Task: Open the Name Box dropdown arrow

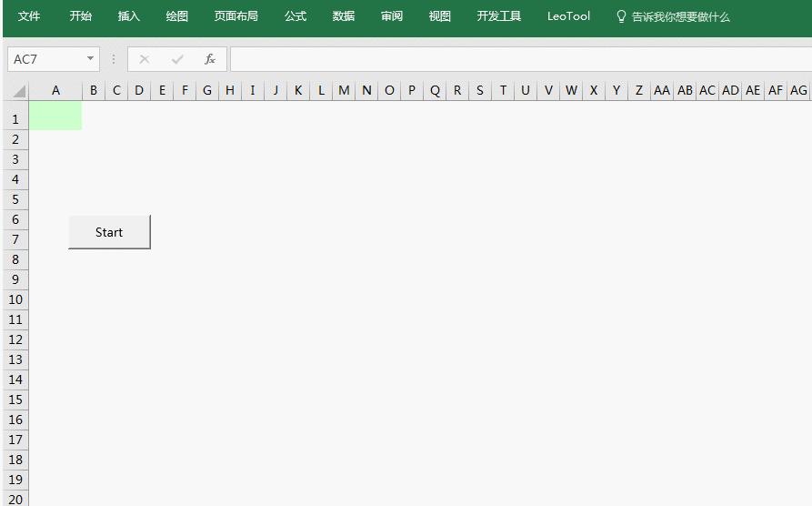Action: 90,58
